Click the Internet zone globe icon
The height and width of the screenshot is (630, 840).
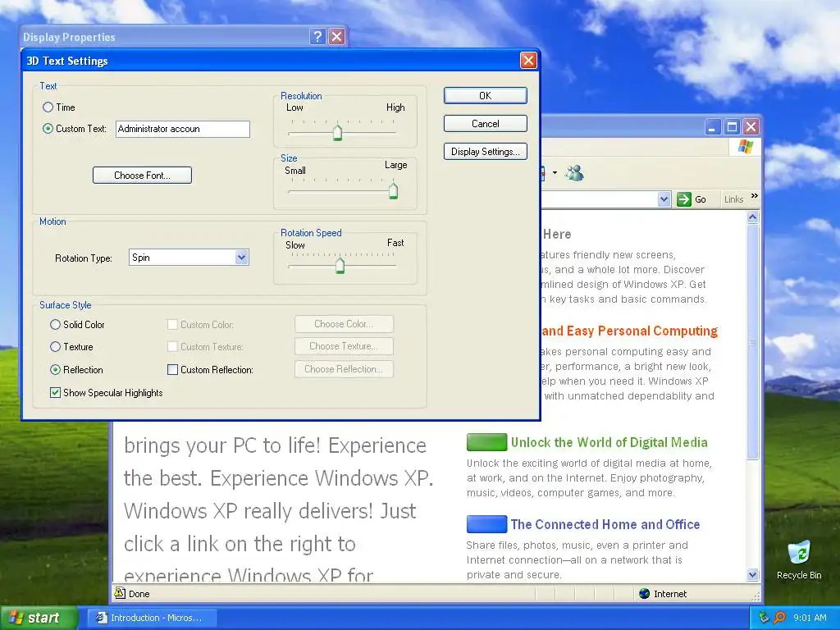645,594
